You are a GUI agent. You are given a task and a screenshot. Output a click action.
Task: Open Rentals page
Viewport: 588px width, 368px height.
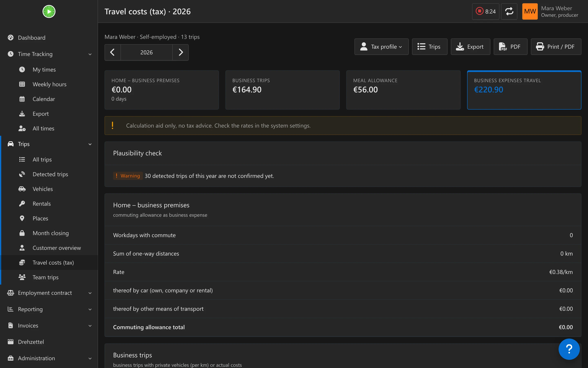[x=49, y=204]
